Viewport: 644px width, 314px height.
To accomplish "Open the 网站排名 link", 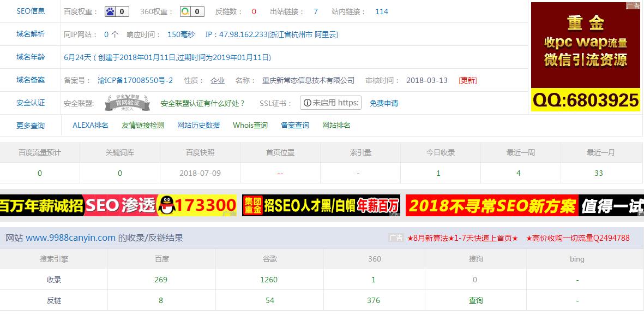I will 336,125.
